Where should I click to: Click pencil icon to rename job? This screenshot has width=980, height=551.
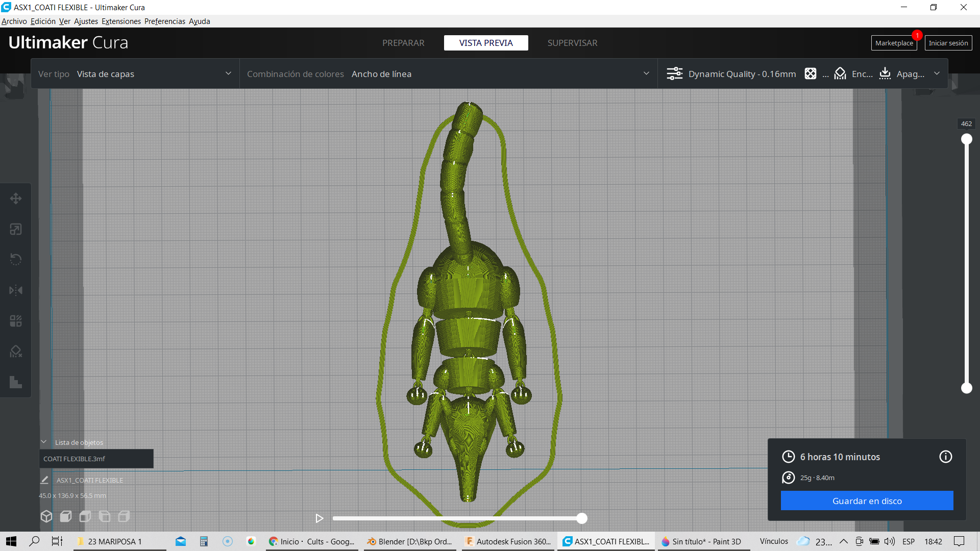[x=44, y=480]
